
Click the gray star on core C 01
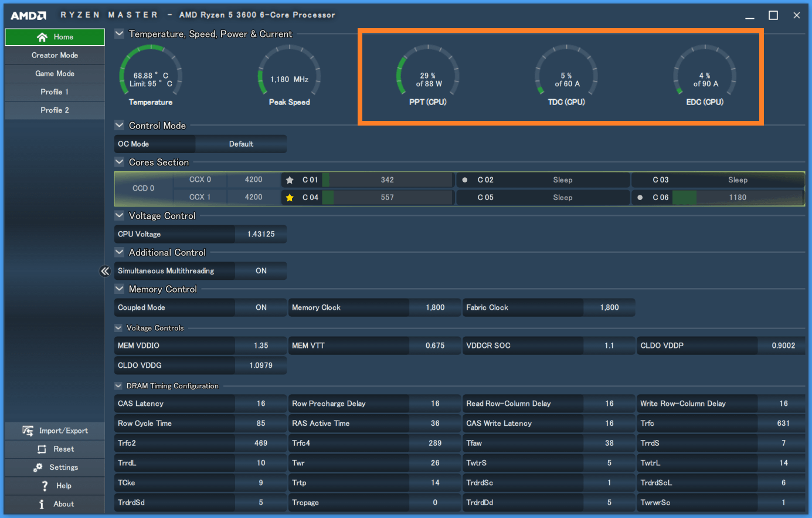[290, 180]
